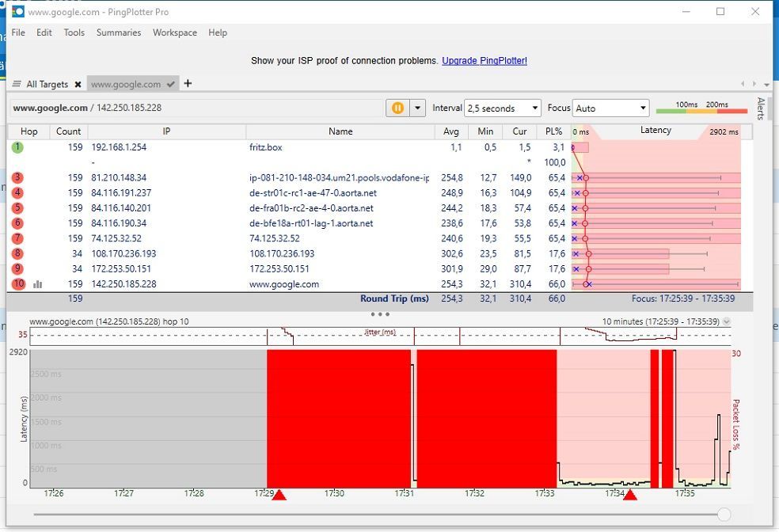Open the arrow dropdown next to pause
The height and width of the screenshot is (532, 779).
pyautogui.click(x=418, y=108)
